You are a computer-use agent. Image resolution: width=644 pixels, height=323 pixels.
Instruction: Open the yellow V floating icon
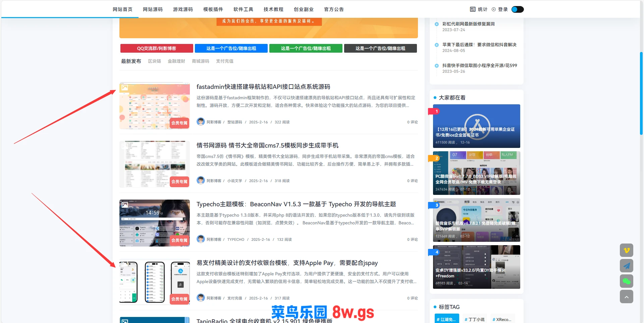coord(626,250)
